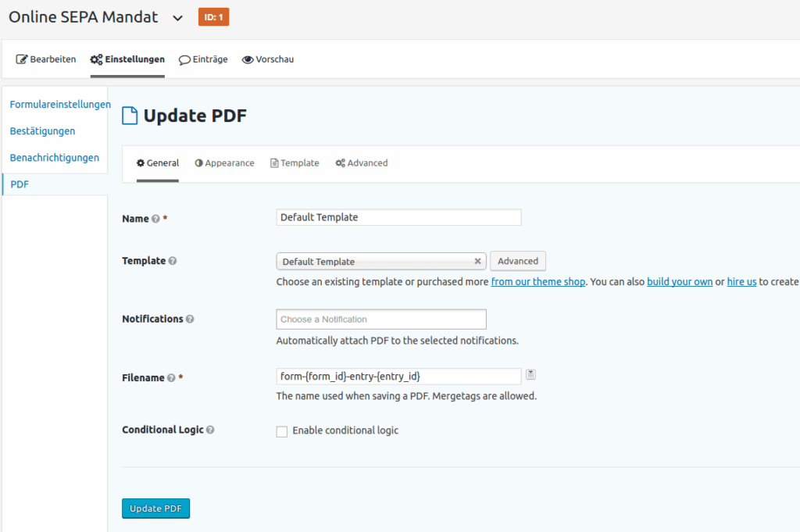Switch to the Appearance tab
800x532 pixels.
click(224, 162)
